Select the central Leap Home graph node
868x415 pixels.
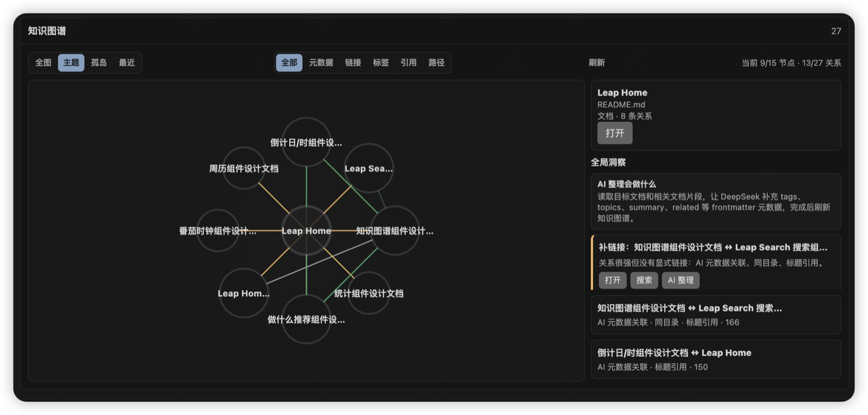pyautogui.click(x=306, y=231)
